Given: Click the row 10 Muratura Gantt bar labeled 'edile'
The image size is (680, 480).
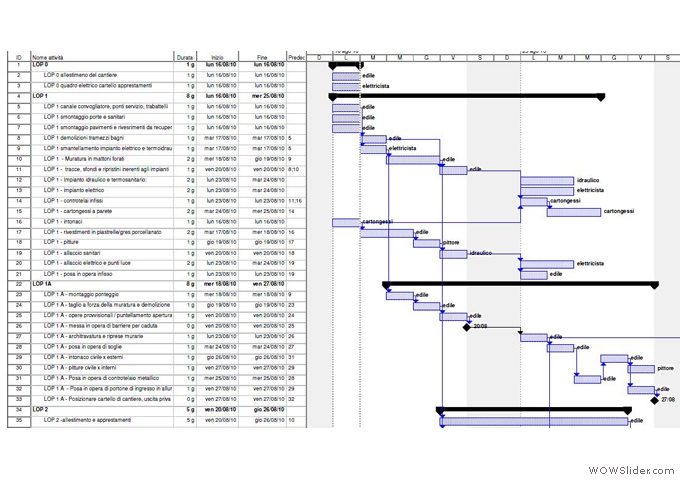Looking at the screenshot, I should [x=413, y=160].
